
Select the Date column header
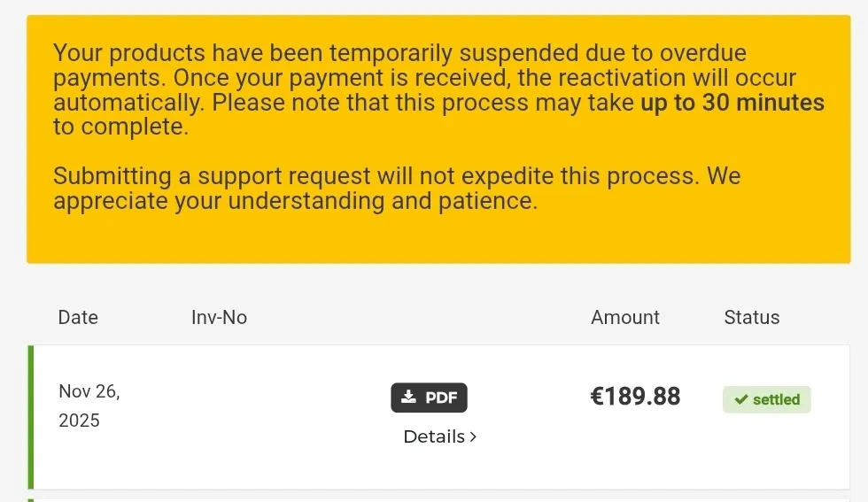pyautogui.click(x=78, y=317)
